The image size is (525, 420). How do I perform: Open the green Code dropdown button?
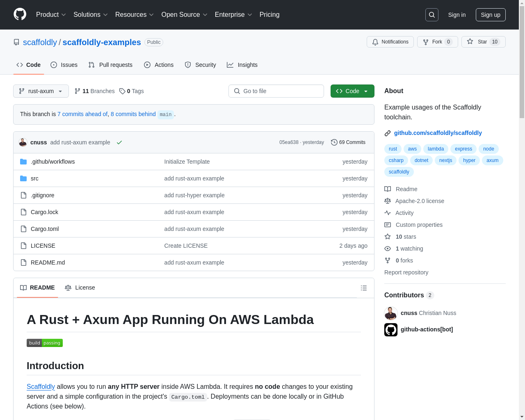coord(352,91)
